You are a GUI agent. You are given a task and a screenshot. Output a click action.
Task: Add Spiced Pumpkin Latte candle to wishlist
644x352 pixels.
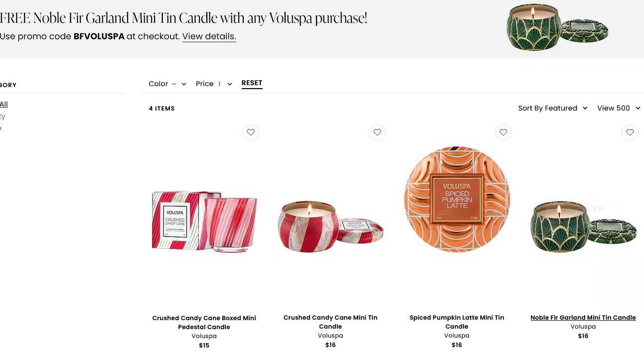point(503,132)
